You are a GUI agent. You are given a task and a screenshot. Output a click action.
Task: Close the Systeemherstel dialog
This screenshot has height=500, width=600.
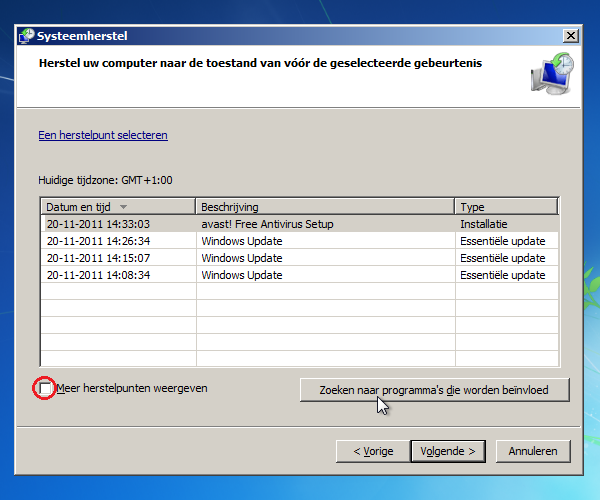coord(571,36)
